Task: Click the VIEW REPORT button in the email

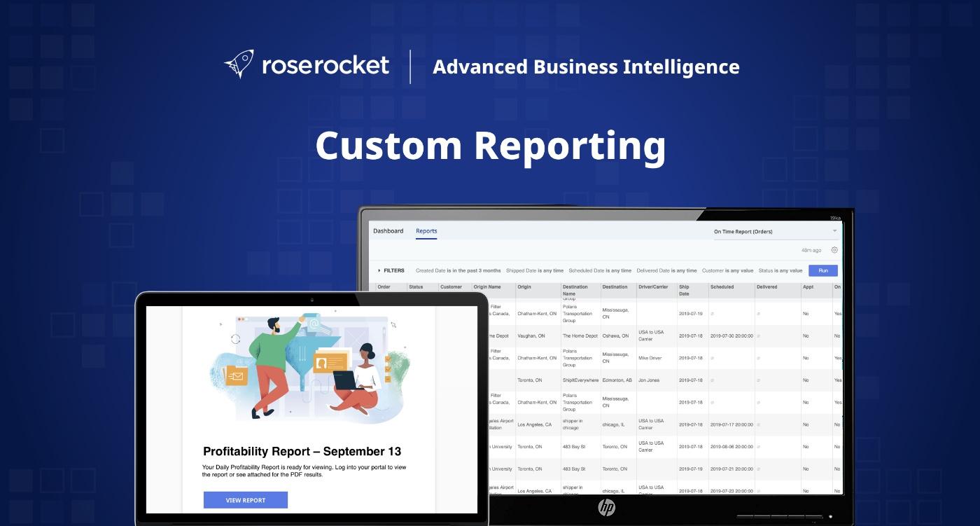Action: coord(245,500)
